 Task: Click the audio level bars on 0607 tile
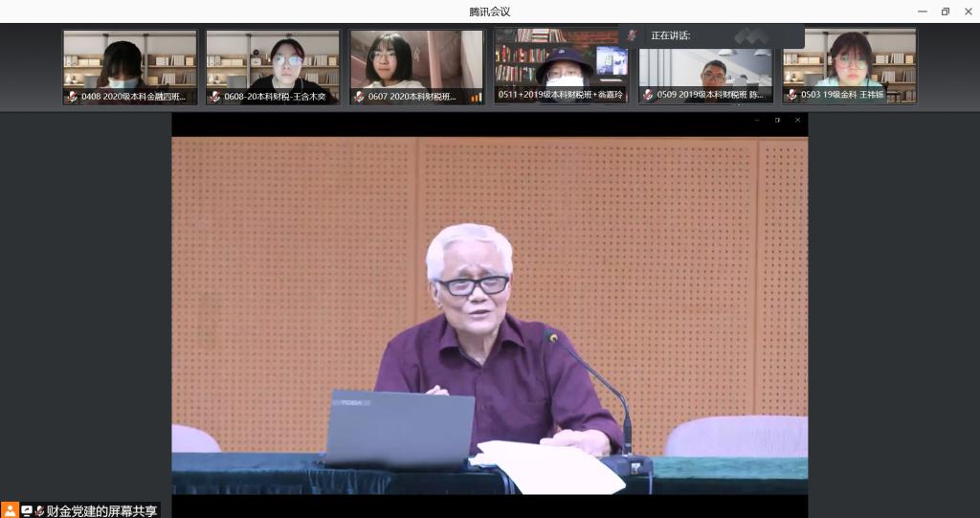(476, 97)
